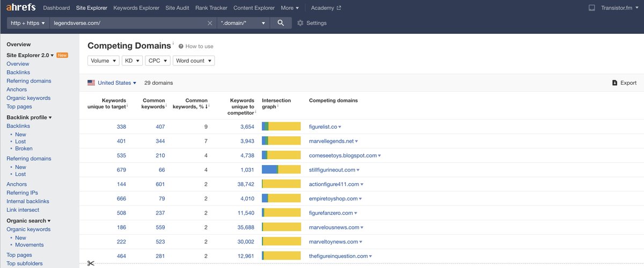Click the Ahrefs logo
This screenshot has width=644, height=268.
(21, 8)
